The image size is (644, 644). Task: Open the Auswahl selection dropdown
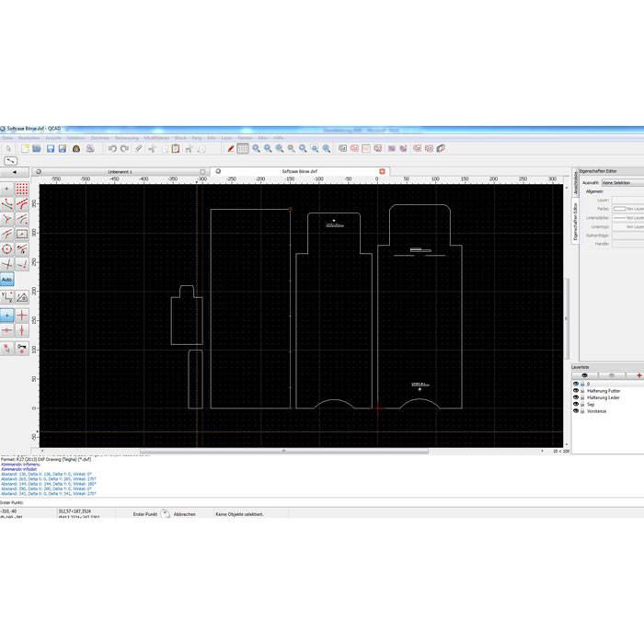tap(621, 182)
